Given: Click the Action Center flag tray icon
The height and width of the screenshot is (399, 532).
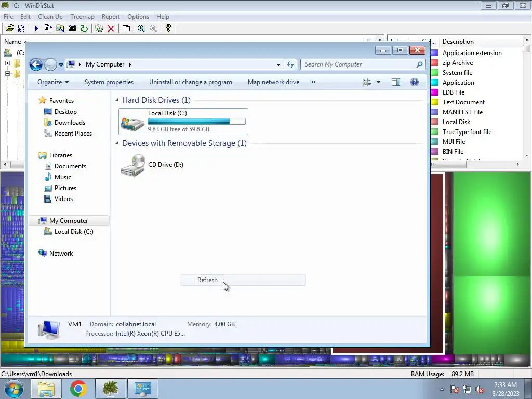Looking at the screenshot, I should [455, 390].
